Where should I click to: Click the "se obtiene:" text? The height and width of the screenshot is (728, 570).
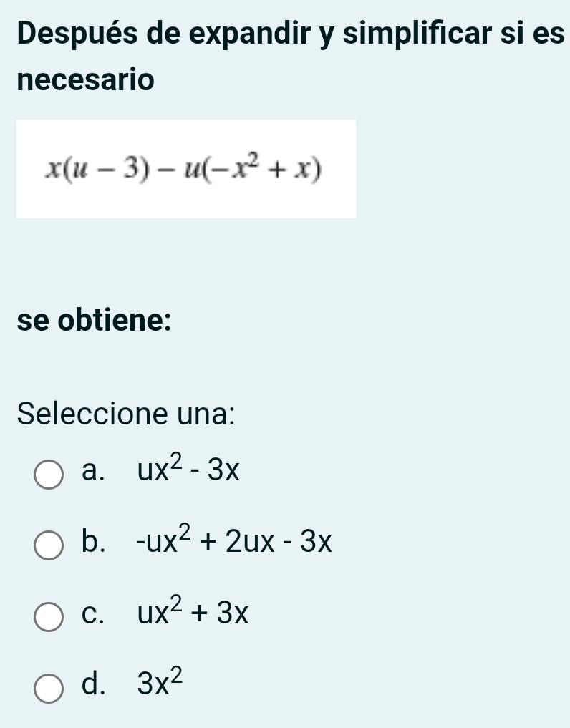pos(95,320)
